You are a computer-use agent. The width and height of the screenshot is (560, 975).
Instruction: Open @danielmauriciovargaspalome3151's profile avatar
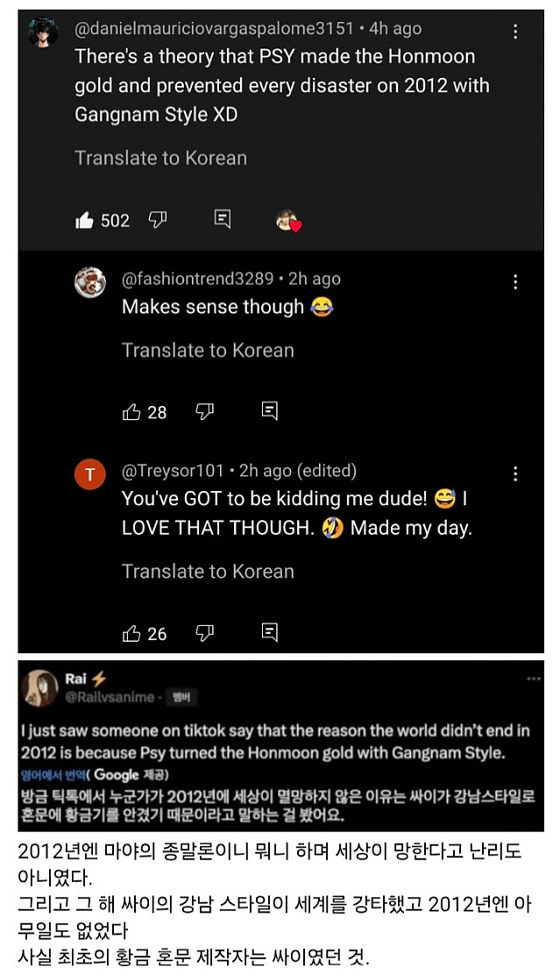coord(41,32)
